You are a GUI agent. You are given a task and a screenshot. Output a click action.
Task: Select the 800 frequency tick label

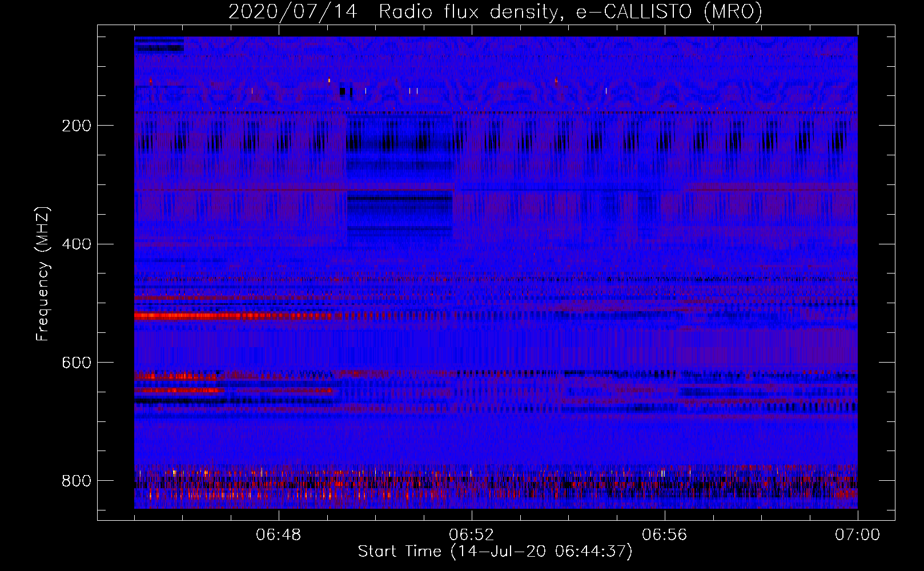point(77,481)
